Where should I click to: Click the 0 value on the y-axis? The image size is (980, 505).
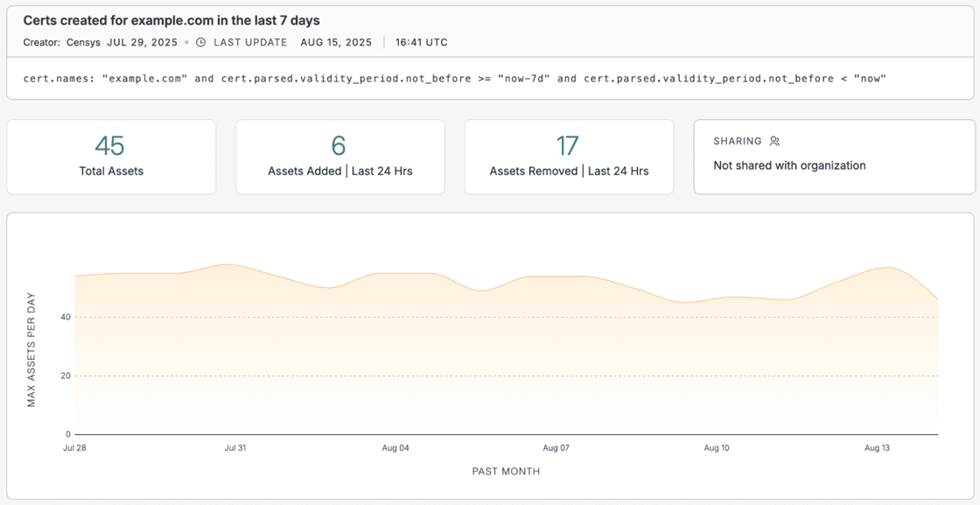click(x=67, y=434)
